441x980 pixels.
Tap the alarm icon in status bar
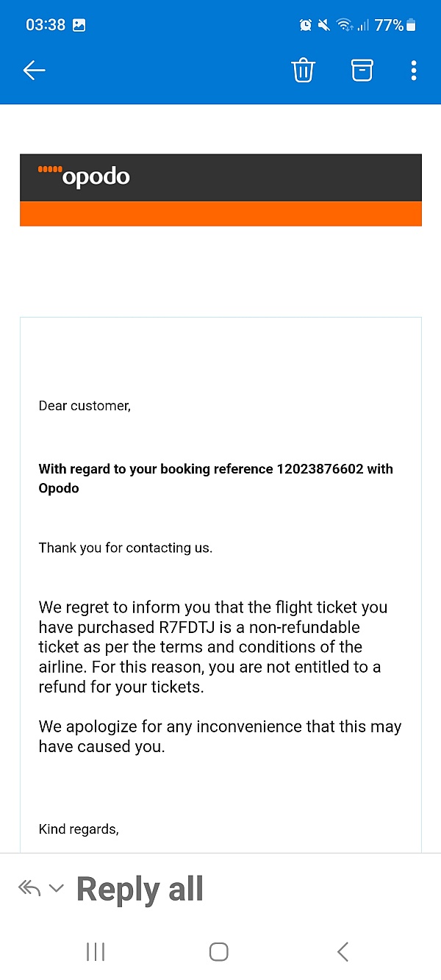tap(305, 25)
